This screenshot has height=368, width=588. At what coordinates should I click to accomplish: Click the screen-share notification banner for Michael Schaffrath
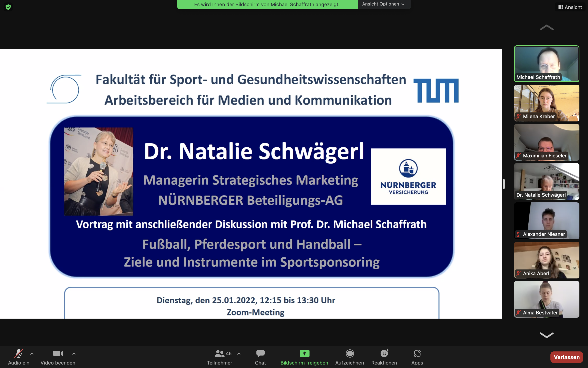[x=267, y=4]
